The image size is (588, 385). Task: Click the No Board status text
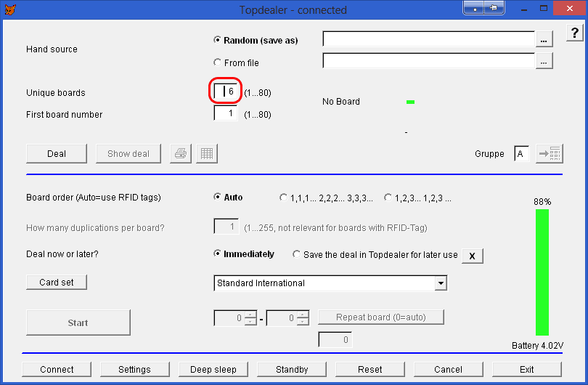coord(341,102)
